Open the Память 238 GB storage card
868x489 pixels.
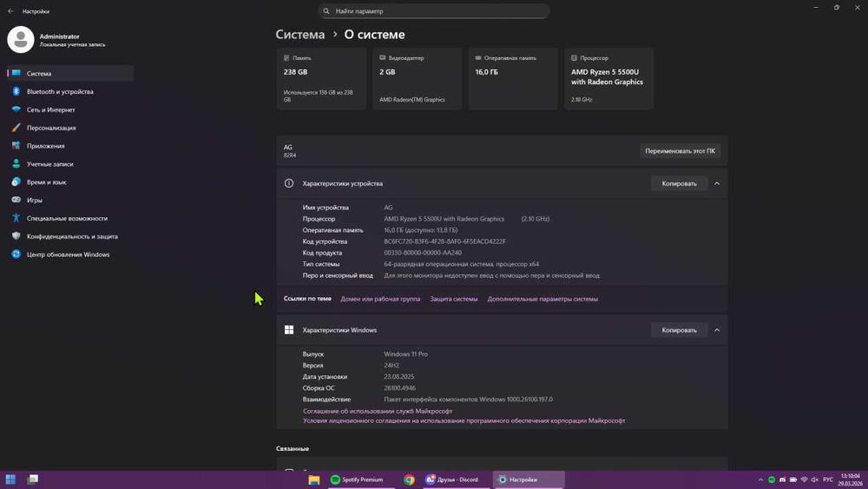point(321,79)
